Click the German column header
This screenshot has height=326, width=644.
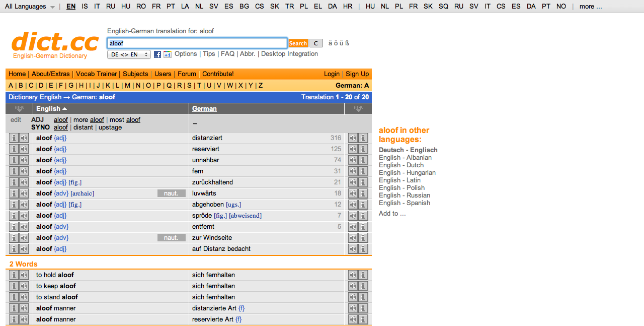point(204,108)
